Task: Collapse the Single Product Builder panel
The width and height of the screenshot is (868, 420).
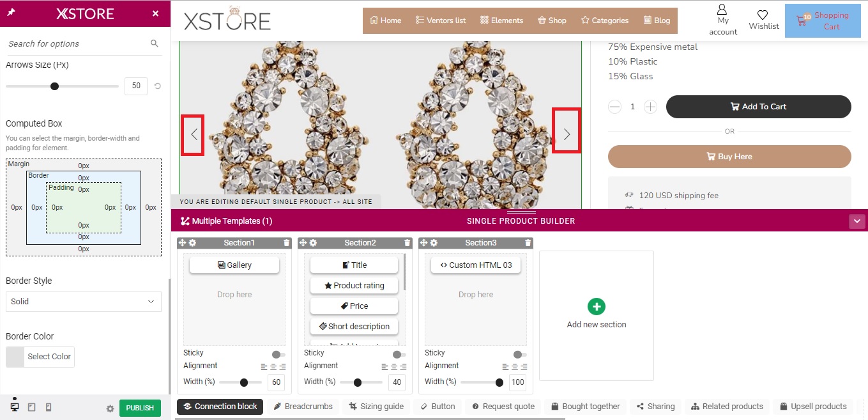Action: coord(857,221)
